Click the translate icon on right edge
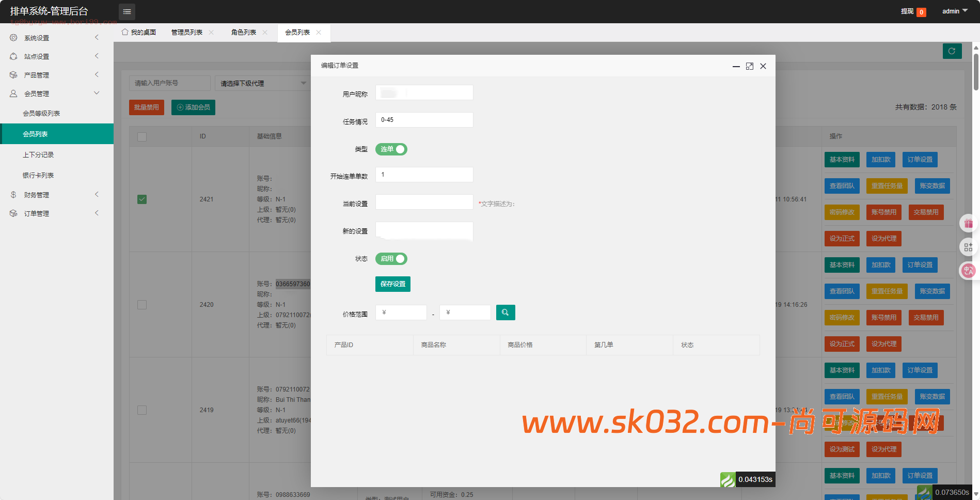 coord(968,271)
